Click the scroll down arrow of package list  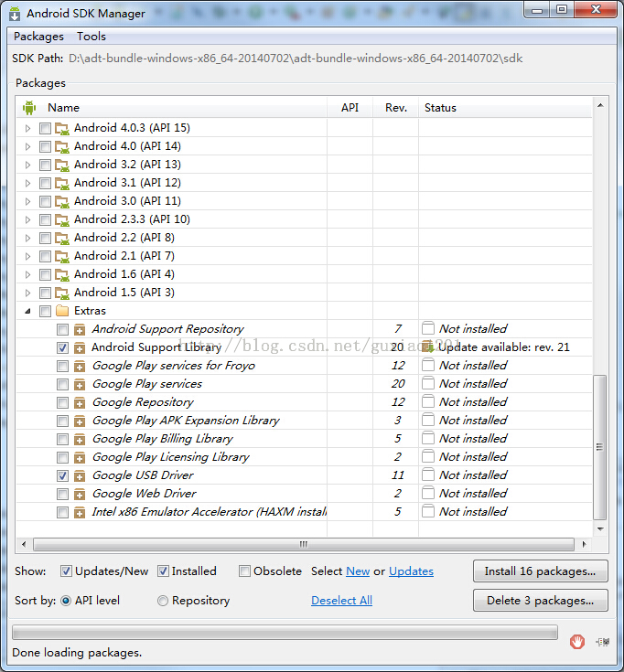(x=600, y=528)
